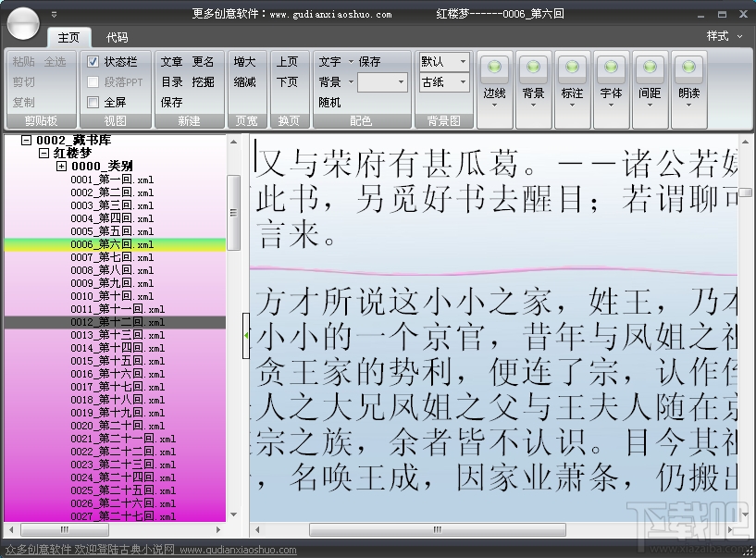Viewport: 756px width, 558px height.
Task: Click the round application orb button
Action: pyautogui.click(x=24, y=22)
